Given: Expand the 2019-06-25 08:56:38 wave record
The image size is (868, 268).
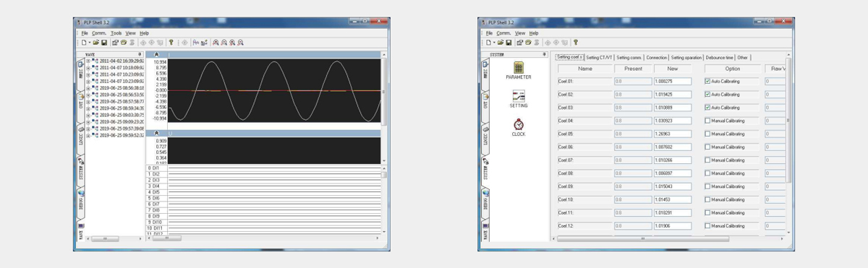Looking at the screenshot, I should click(x=88, y=88).
